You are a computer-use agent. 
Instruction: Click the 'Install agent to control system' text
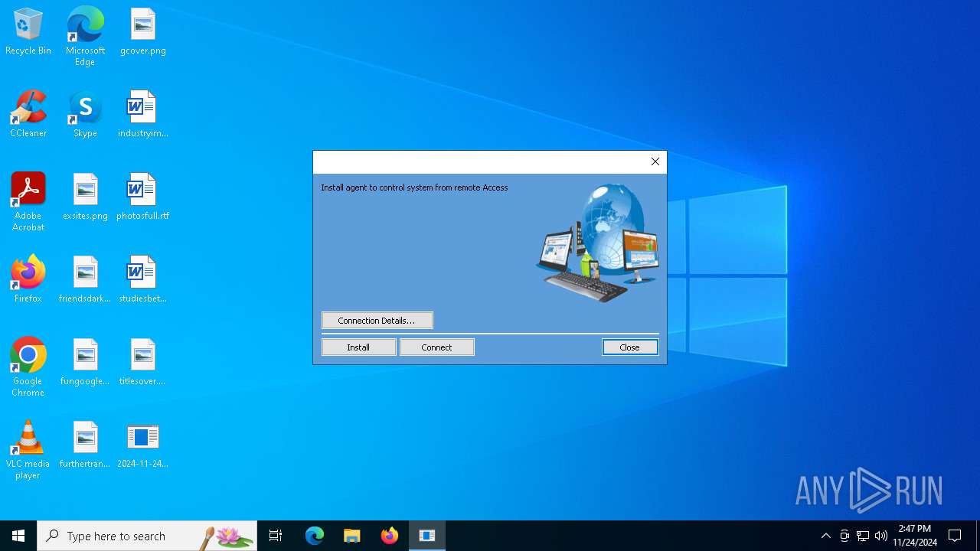[x=414, y=187]
